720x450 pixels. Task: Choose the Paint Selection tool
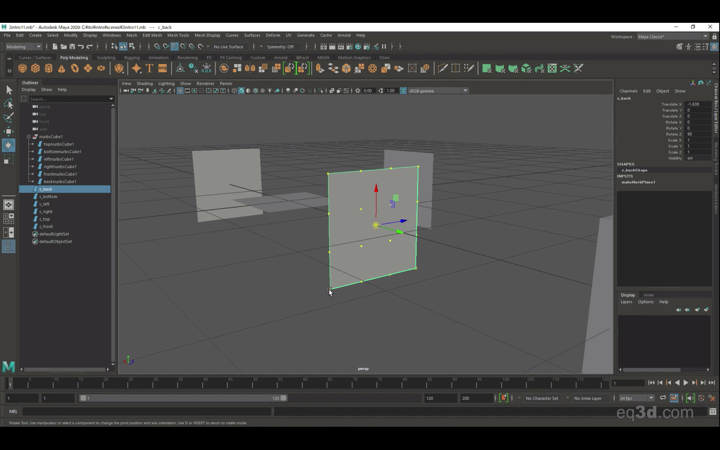[9, 117]
